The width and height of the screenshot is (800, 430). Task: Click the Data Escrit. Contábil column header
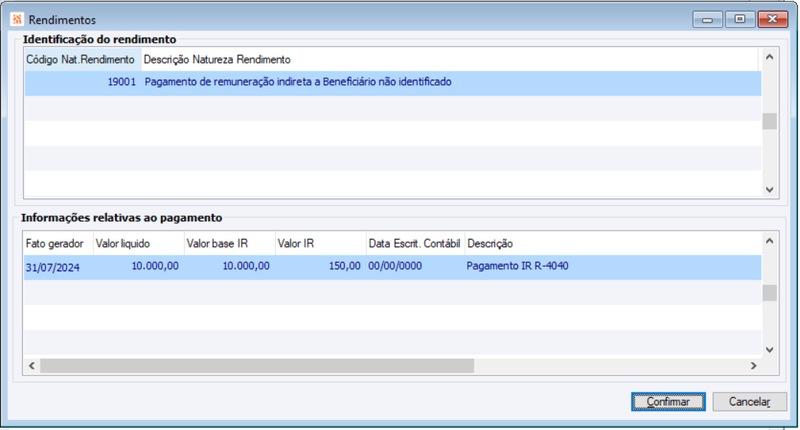coord(415,244)
